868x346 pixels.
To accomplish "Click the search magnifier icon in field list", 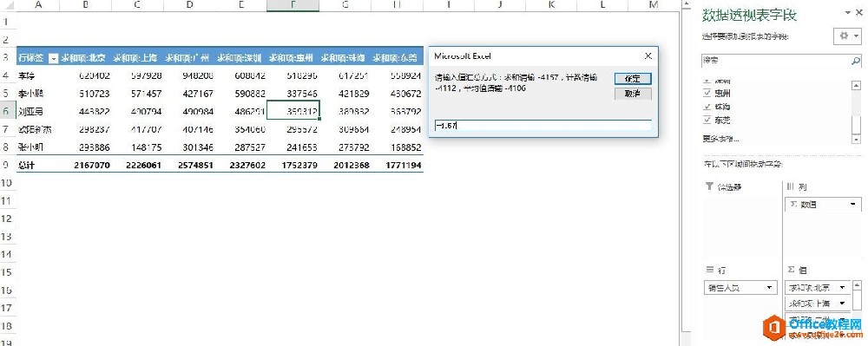I will [856, 60].
